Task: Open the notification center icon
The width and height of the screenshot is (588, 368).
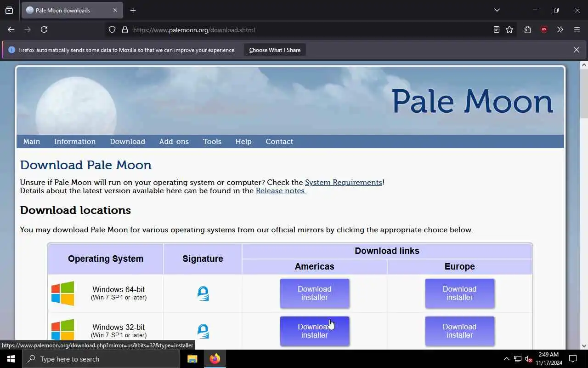Action: coord(573,359)
